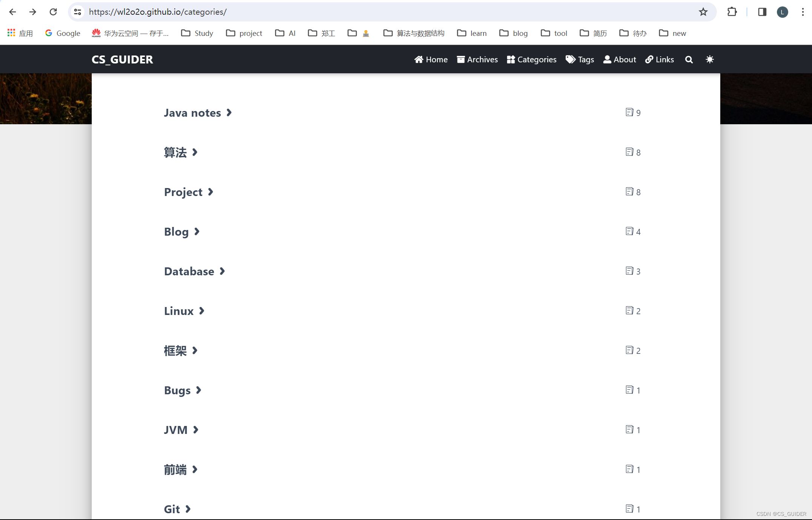
Task: Select the JVM category tab
Action: (176, 429)
